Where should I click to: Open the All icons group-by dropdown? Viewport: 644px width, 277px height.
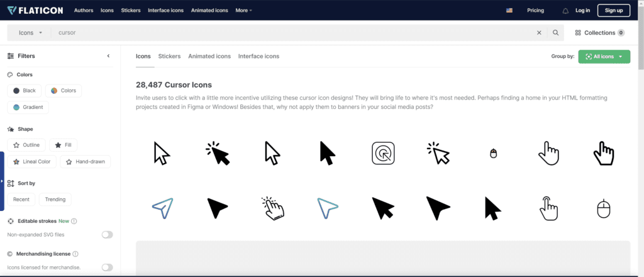pos(604,57)
